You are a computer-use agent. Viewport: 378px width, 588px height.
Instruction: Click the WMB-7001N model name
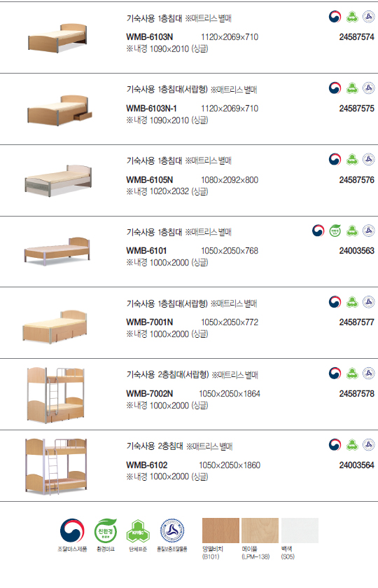click(150, 322)
